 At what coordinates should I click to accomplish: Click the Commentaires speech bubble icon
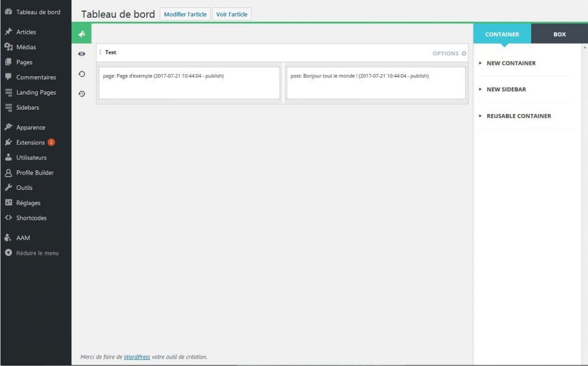8,77
